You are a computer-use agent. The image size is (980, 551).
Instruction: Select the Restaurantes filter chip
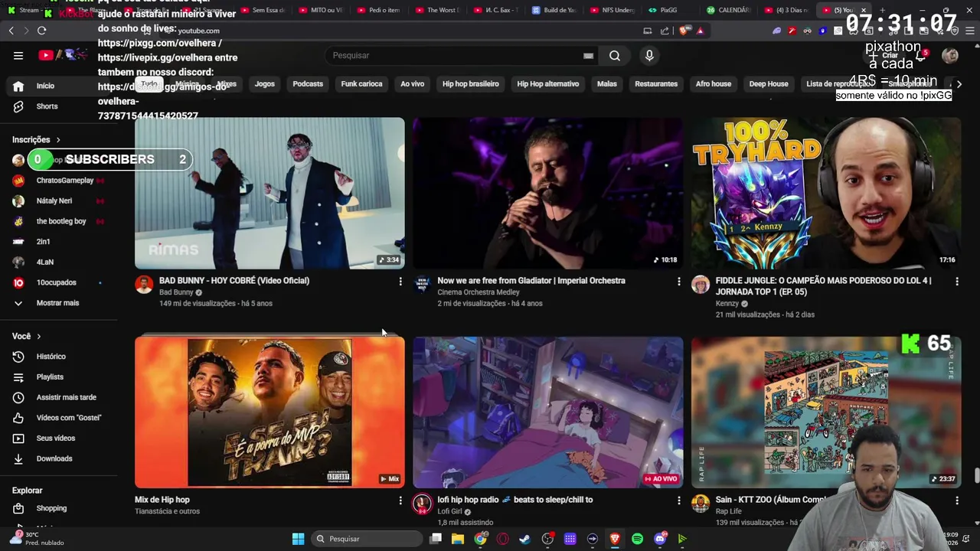[656, 84]
